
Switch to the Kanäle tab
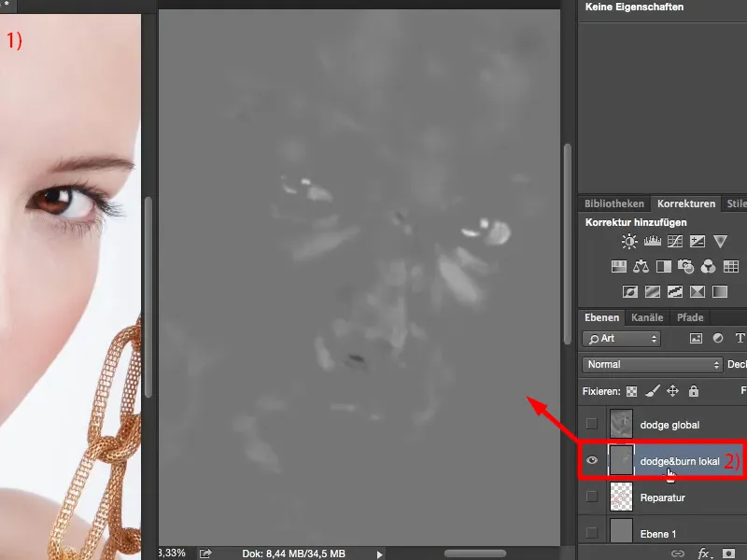click(x=646, y=317)
